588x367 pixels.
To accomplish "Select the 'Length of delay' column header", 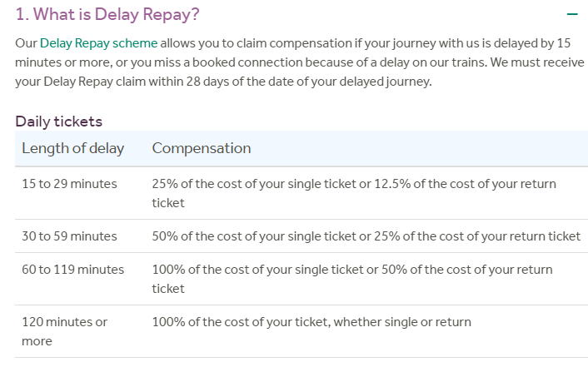I will pos(72,148).
